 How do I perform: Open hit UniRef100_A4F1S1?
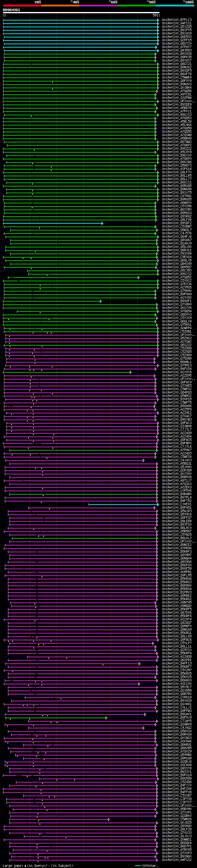pyautogui.click(x=177, y=23)
